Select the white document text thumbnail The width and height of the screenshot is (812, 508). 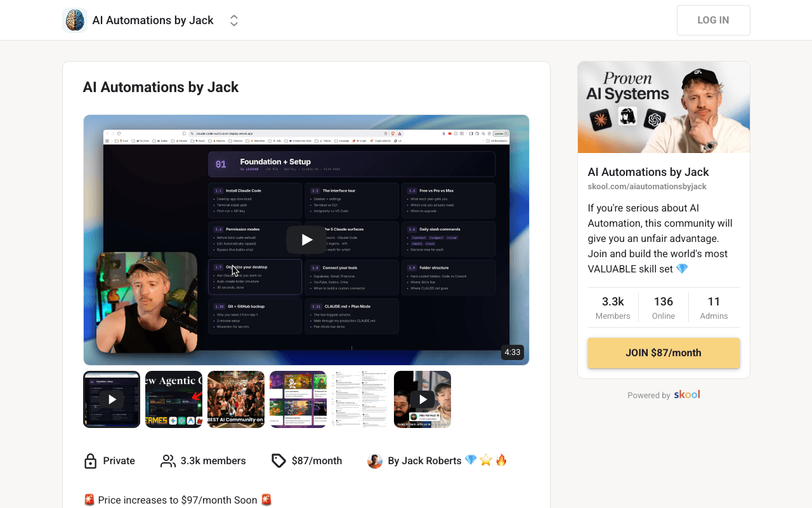(x=360, y=399)
